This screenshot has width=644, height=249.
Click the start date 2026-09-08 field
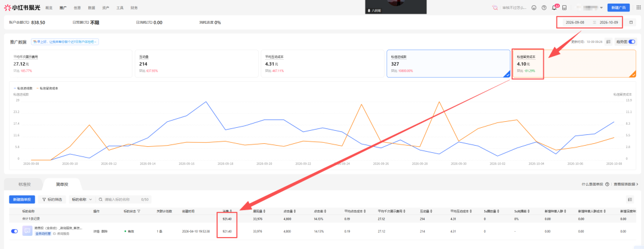pyautogui.click(x=575, y=22)
